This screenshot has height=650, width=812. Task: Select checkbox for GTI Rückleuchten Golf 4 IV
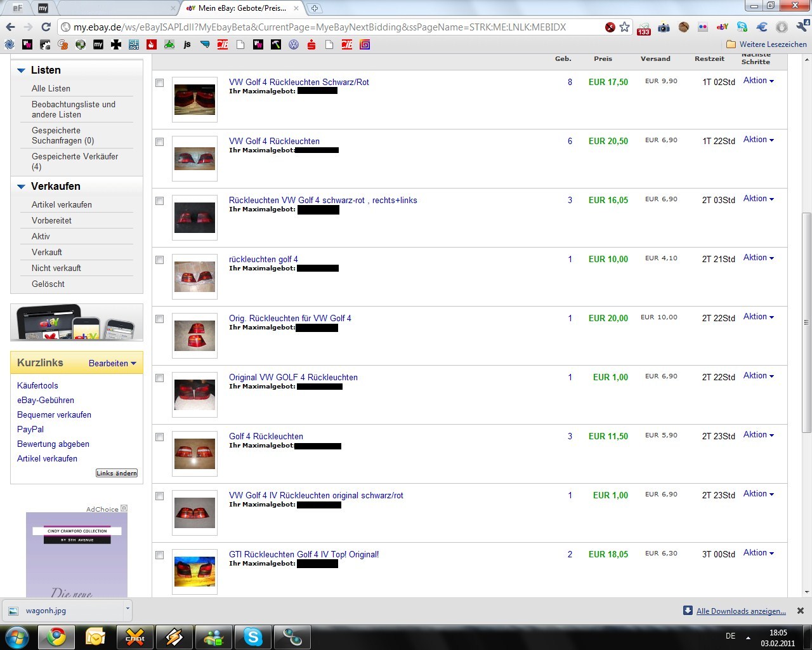[159, 555]
